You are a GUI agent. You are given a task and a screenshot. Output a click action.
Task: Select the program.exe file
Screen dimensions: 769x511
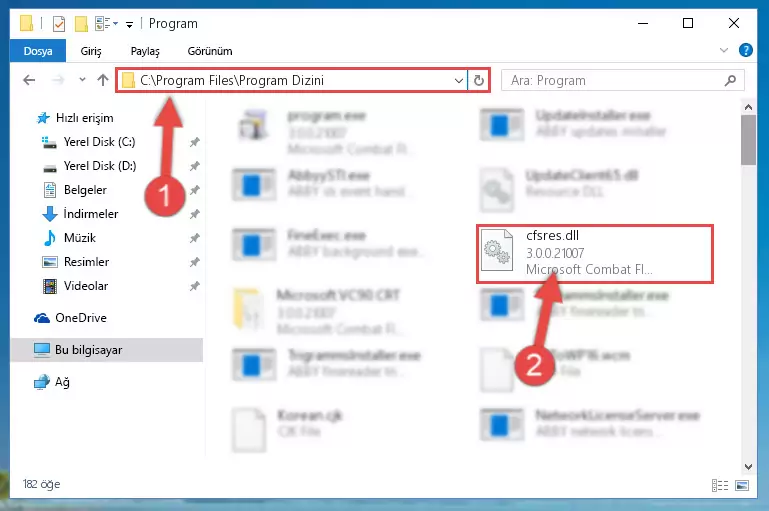pos(326,132)
